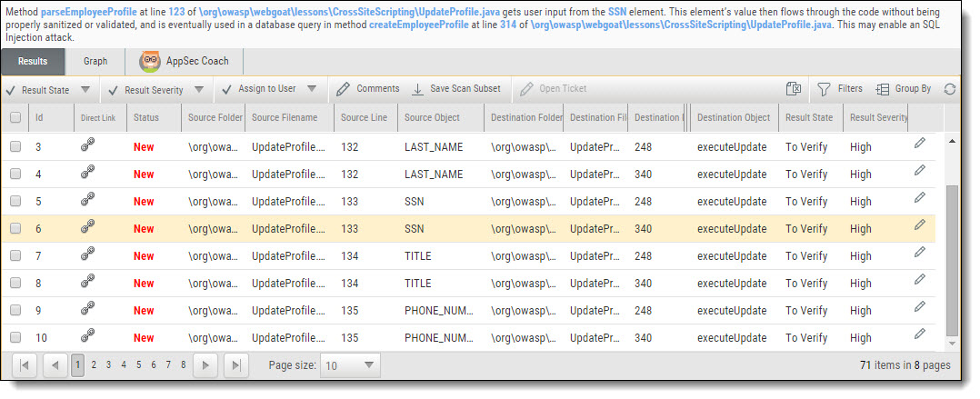Open the Group By option
This screenshot has width=980, height=399.
click(x=903, y=89)
